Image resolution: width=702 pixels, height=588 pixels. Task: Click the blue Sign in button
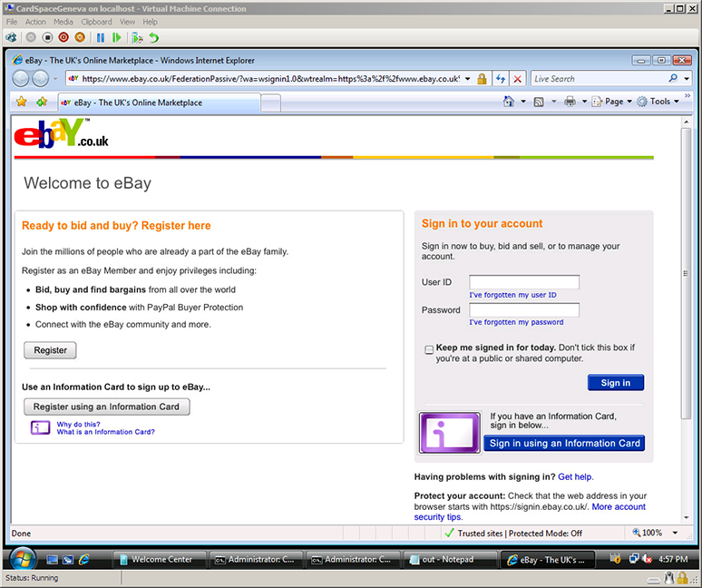click(615, 383)
